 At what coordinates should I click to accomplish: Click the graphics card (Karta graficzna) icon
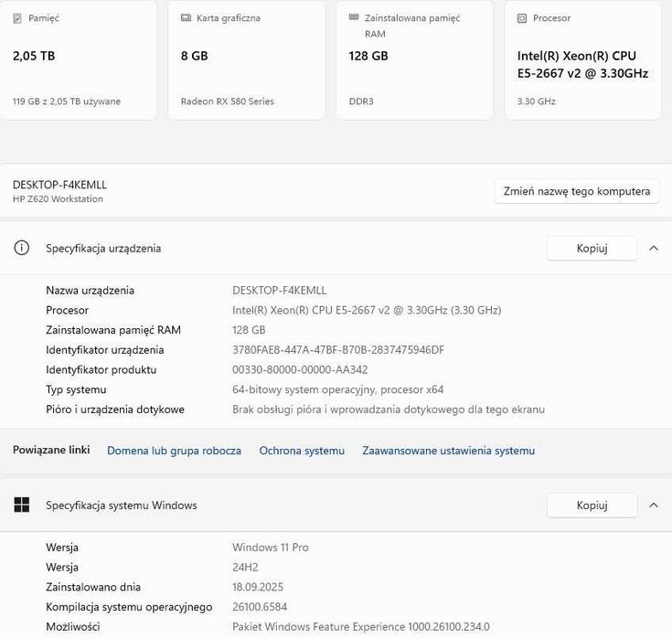[187, 18]
